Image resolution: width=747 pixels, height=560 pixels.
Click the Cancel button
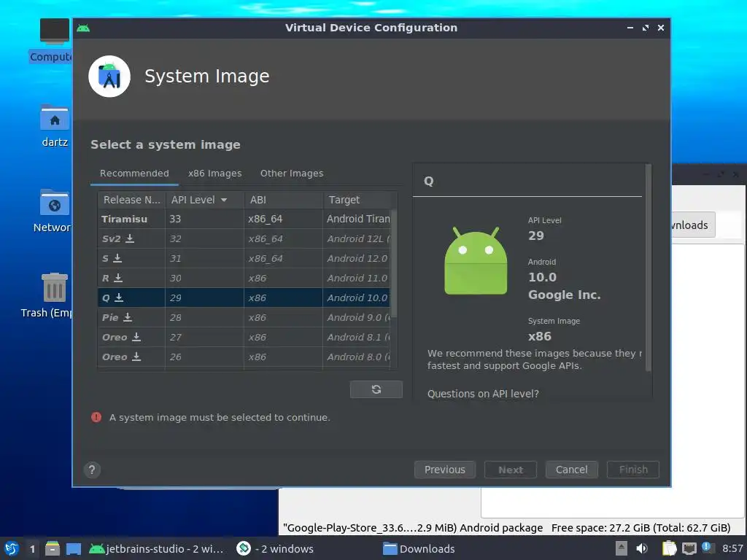572,470
